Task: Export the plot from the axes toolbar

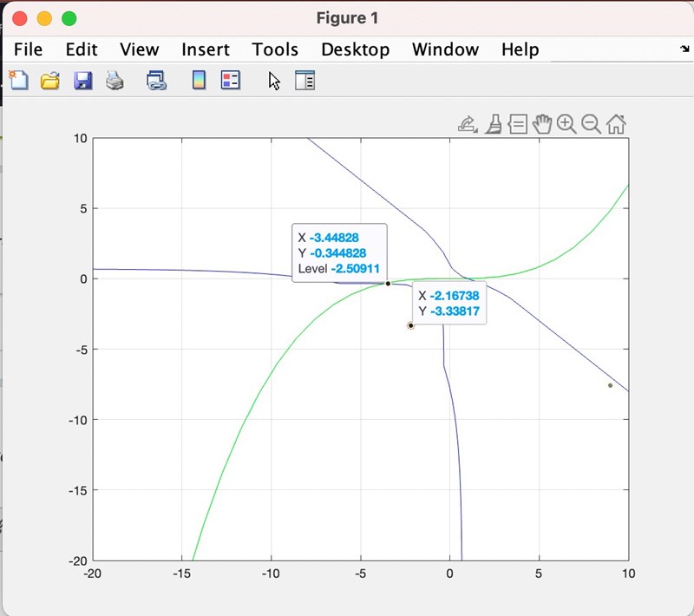Action: (468, 124)
